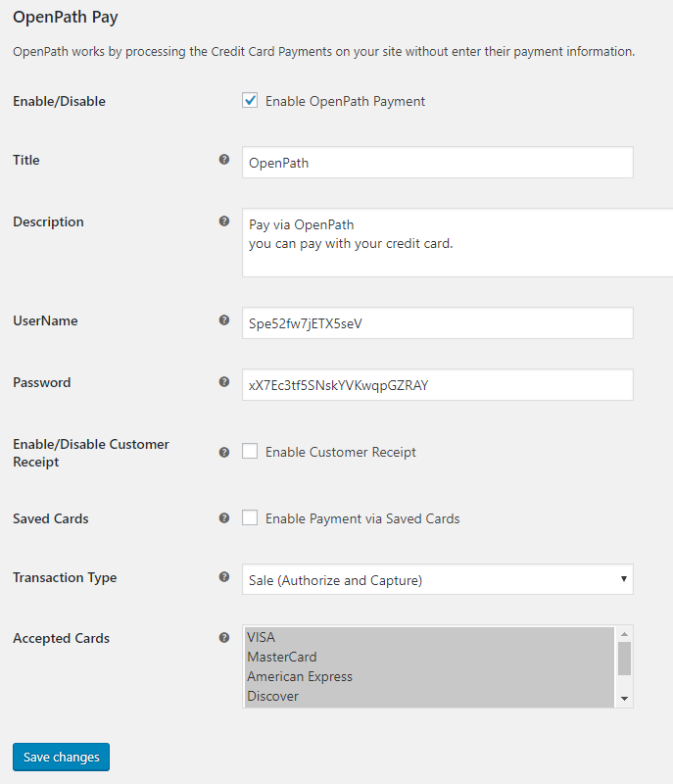The height and width of the screenshot is (784, 673).
Task: Click the Saved Cards help icon
Action: [224, 518]
